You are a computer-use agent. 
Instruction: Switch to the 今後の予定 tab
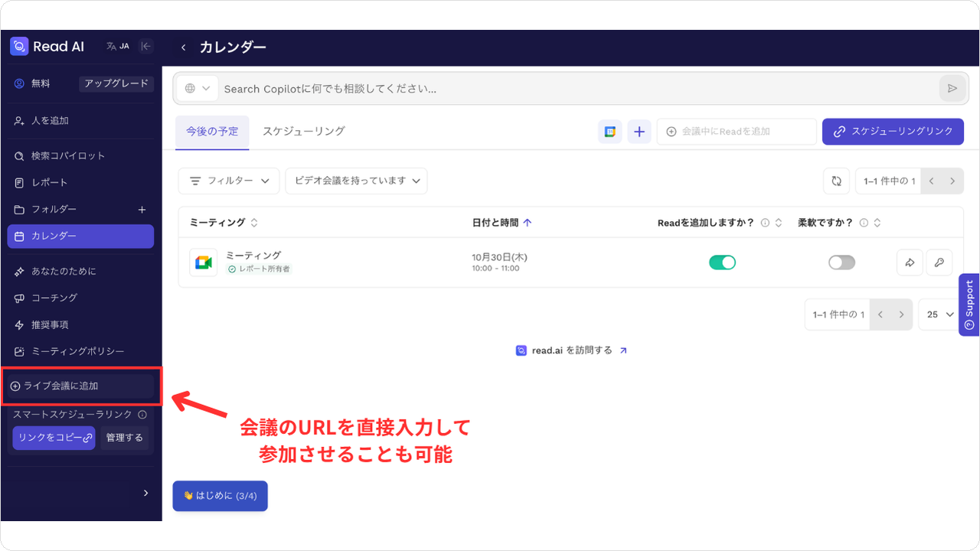pyautogui.click(x=212, y=132)
